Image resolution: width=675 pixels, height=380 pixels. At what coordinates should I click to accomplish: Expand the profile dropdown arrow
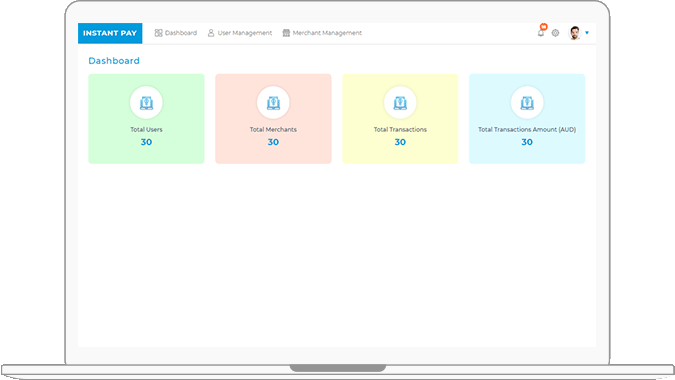tap(587, 33)
